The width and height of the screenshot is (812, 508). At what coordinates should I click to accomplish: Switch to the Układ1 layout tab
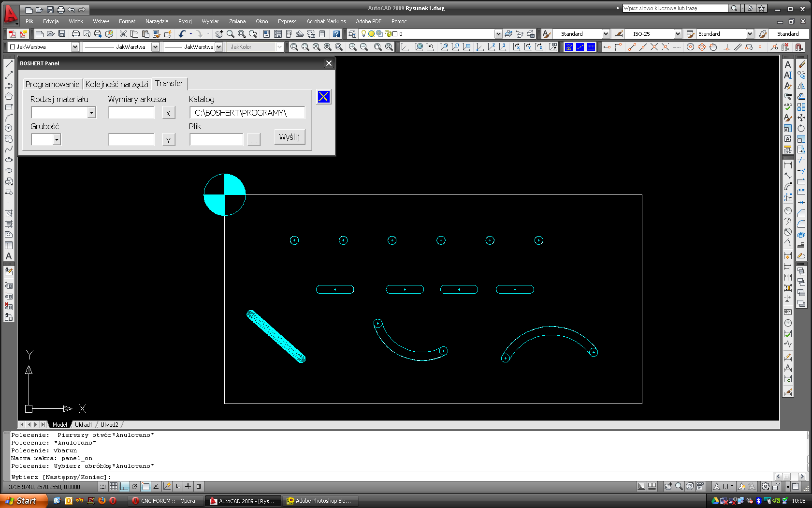[83, 424]
